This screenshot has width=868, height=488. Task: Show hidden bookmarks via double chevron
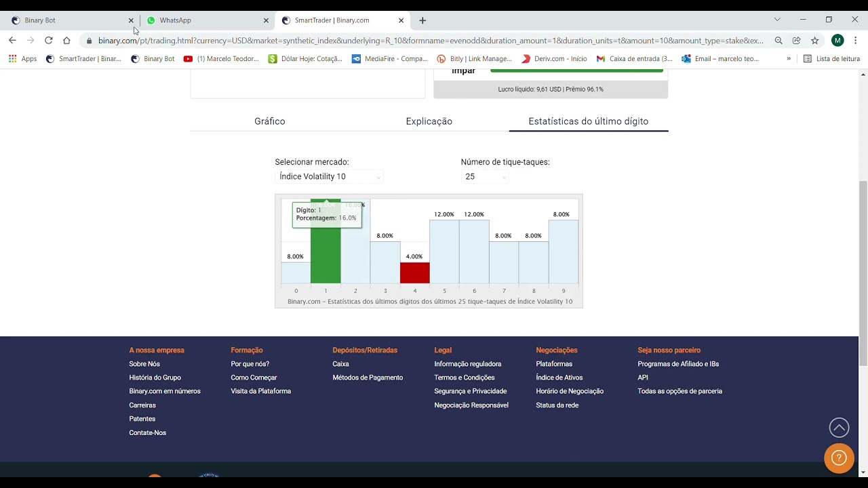tap(789, 59)
